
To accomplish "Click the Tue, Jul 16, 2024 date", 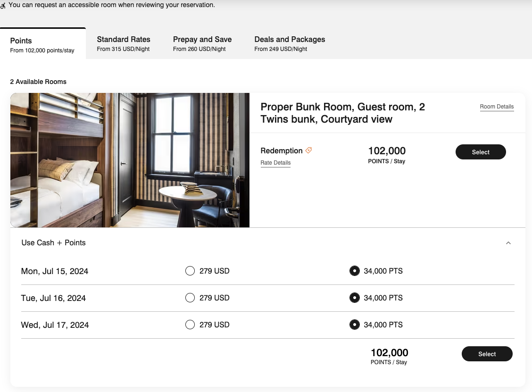I will (x=53, y=298).
